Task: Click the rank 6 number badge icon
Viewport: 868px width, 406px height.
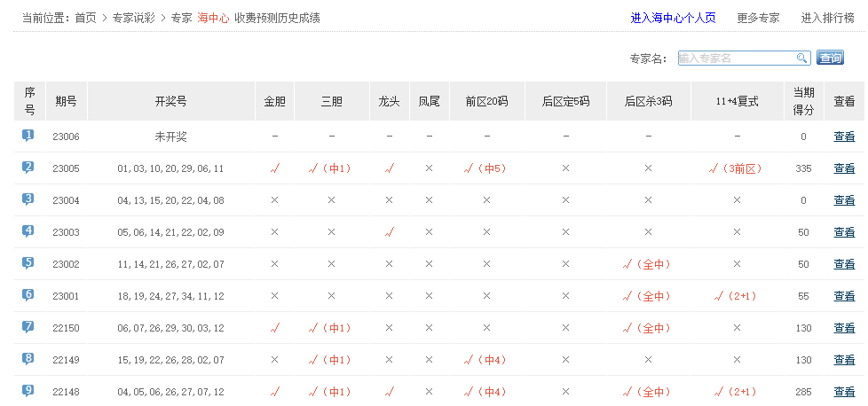Action: (x=28, y=295)
